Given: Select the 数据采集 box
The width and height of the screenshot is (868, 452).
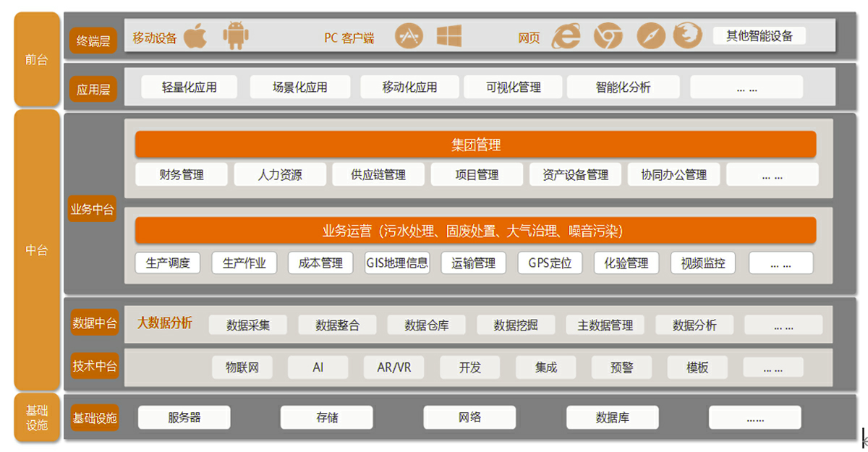Looking at the screenshot, I should (248, 325).
